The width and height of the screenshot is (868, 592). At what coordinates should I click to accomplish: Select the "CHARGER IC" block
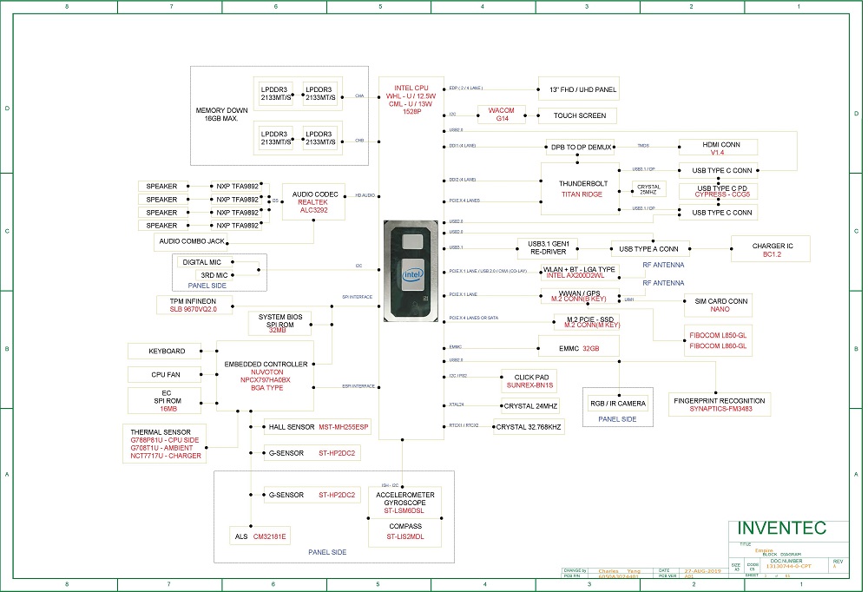(771, 249)
